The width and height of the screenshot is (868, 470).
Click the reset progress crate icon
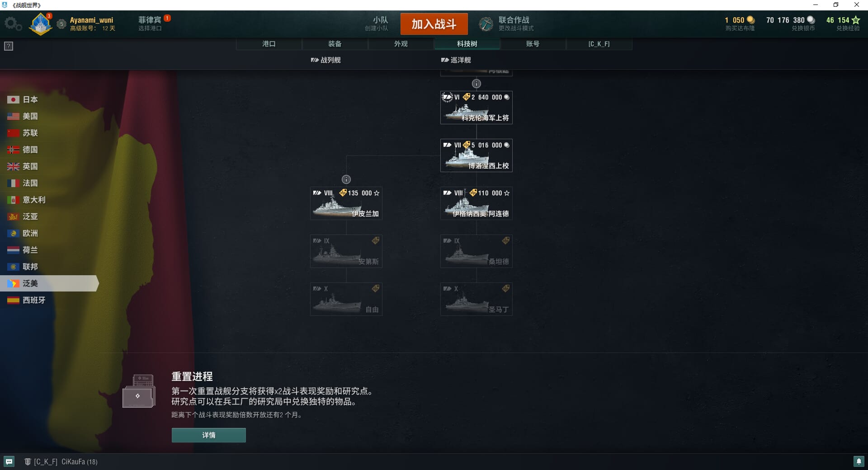[139, 391]
